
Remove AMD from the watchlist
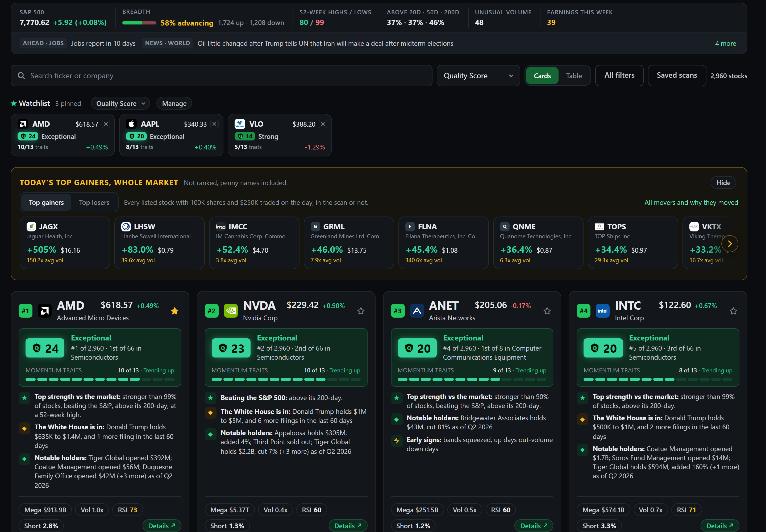(106, 124)
